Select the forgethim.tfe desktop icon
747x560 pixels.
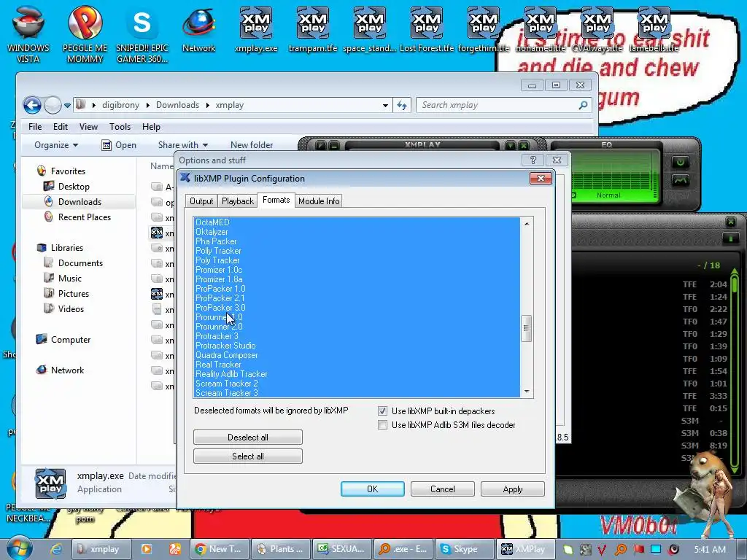click(x=483, y=29)
